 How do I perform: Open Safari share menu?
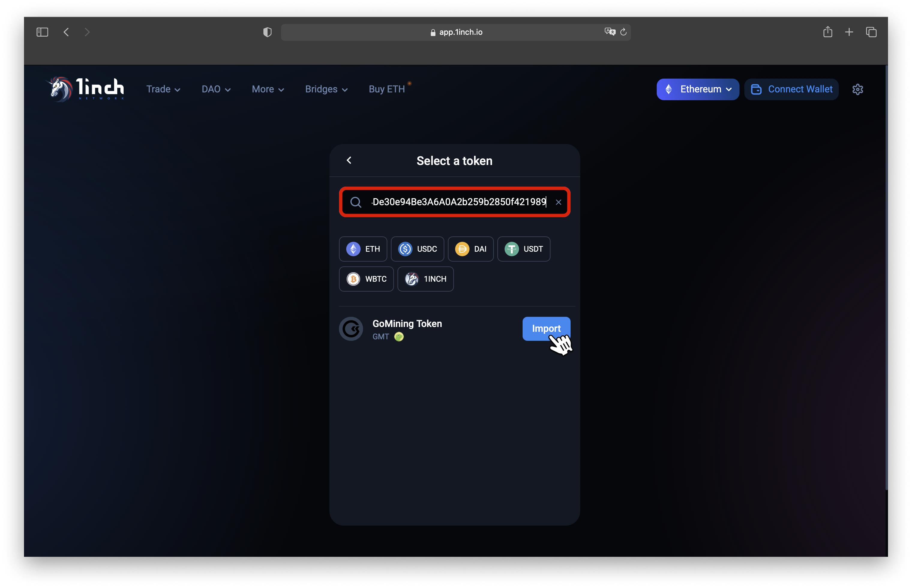827,32
